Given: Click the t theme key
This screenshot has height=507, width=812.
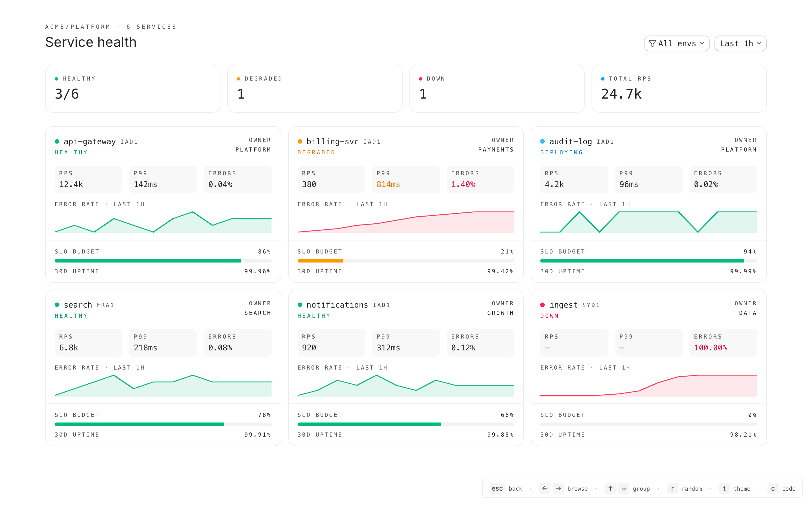Looking at the screenshot, I should point(724,488).
